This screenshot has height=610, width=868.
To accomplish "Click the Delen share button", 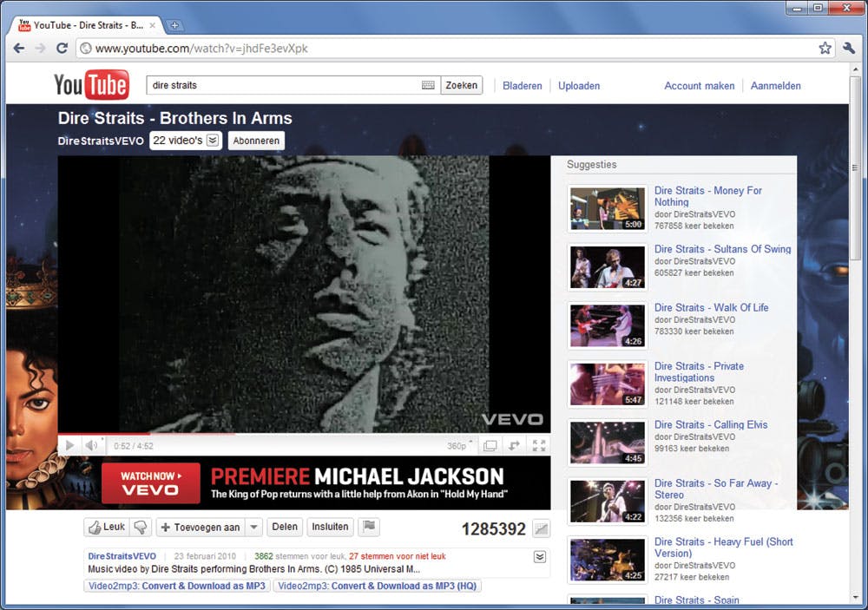I will tap(285, 527).
